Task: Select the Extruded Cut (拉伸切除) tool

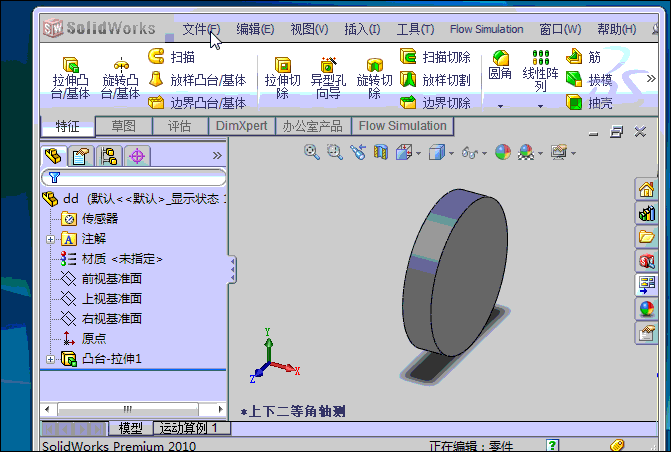Action: coord(282,77)
